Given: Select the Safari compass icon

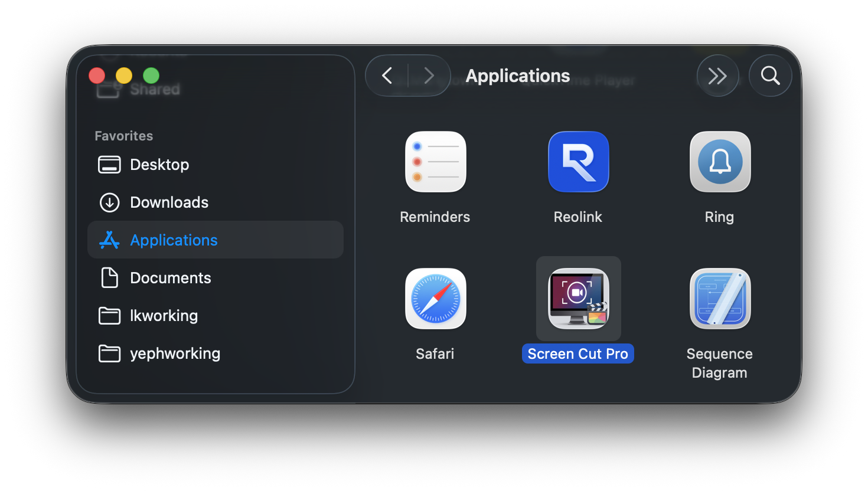Looking at the screenshot, I should (x=436, y=299).
